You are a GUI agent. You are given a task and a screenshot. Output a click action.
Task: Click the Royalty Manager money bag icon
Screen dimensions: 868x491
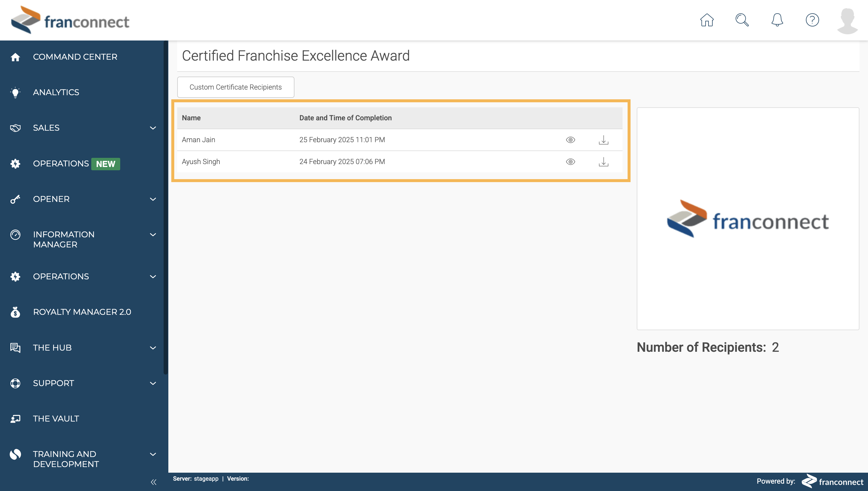coord(15,312)
